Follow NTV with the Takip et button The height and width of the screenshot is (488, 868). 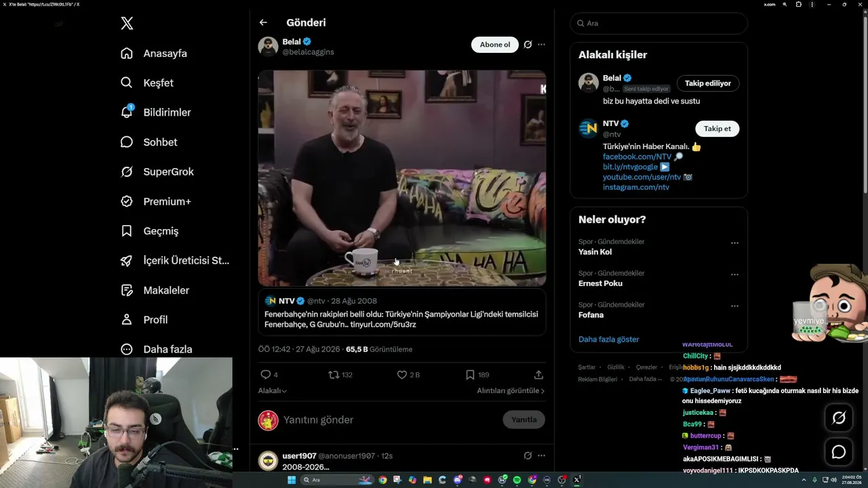pos(717,129)
